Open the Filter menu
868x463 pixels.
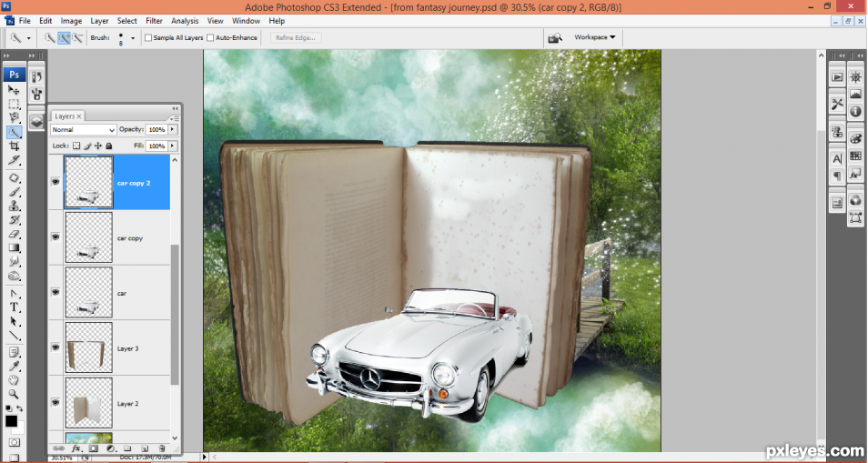tap(155, 21)
